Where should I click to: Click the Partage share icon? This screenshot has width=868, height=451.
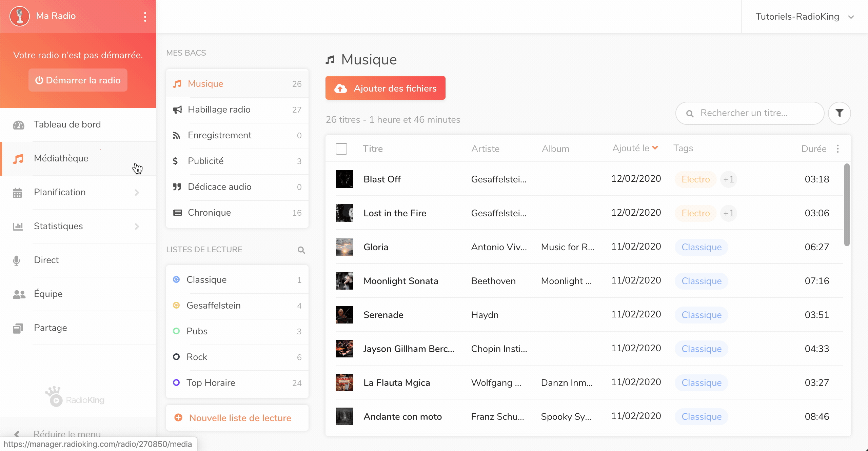[18, 328]
